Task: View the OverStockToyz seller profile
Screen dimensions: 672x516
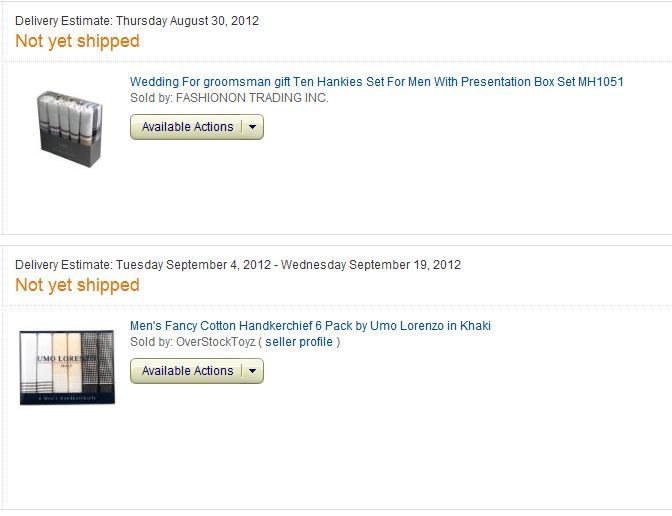Action: pyautogui.click(x=299, y=342)
